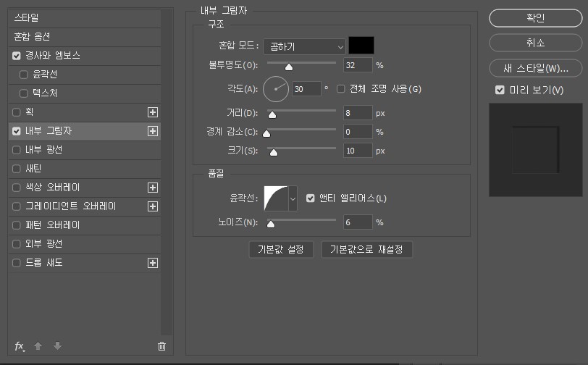Open the black shadow color swatch
The height and width of the screenshot is (365, 588).
tap(361, 46)
